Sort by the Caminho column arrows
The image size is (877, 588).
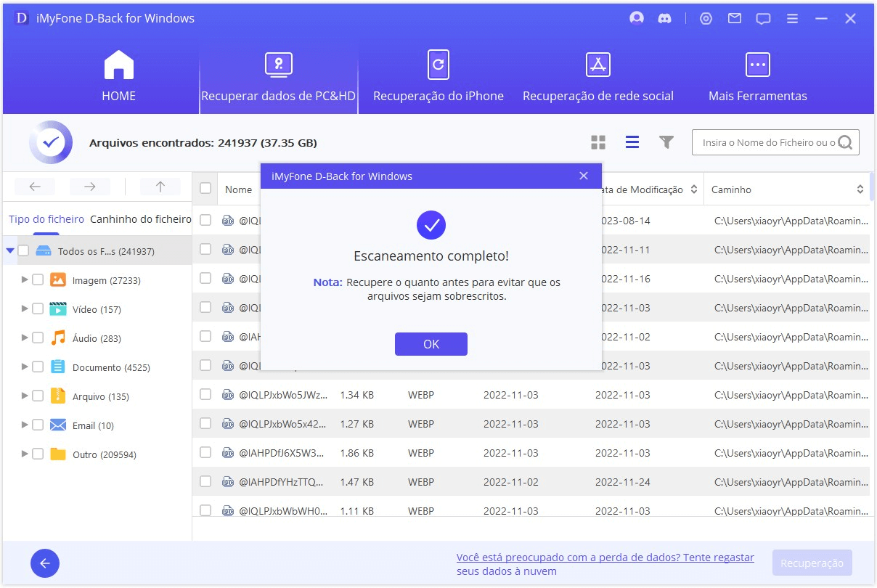[x=860, y=189]
